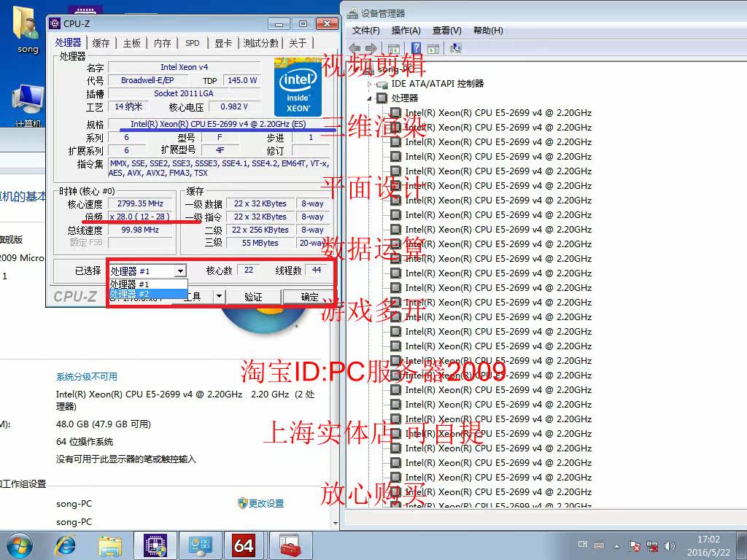Choose 处理器 #2 from the dropdown list
This screenshot has width=747, height=560.
[x=147, y=294]
